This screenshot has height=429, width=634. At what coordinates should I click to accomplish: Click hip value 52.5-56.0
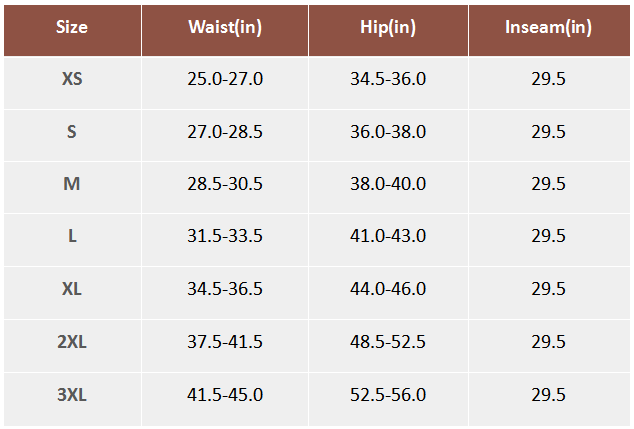(388, 394)
